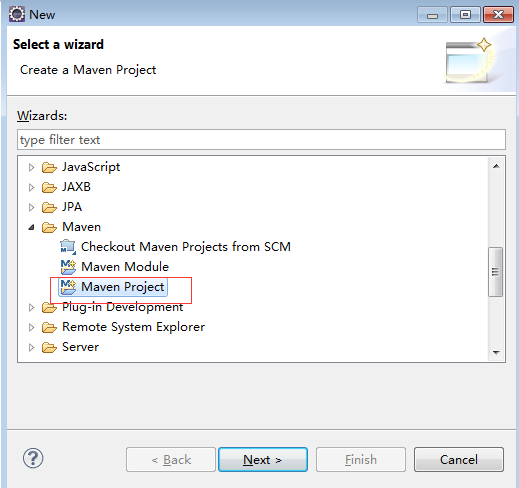Focus the type filter text field
Image resolution: width=519 pixels, height=488 pixels.
[261, 140]
